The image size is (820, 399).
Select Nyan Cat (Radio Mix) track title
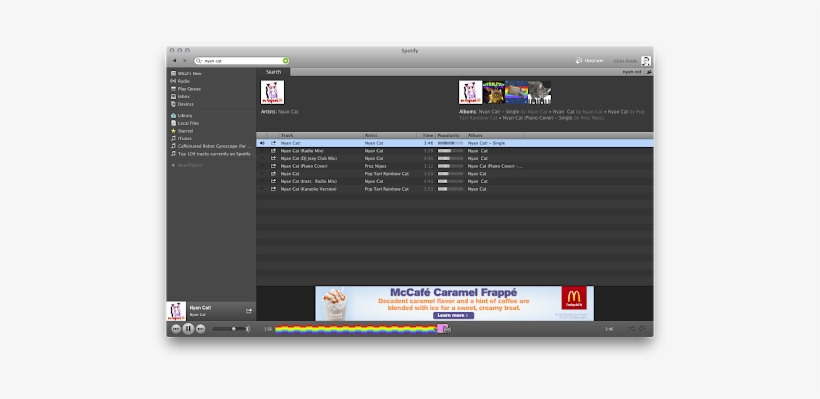click(302, 151)
